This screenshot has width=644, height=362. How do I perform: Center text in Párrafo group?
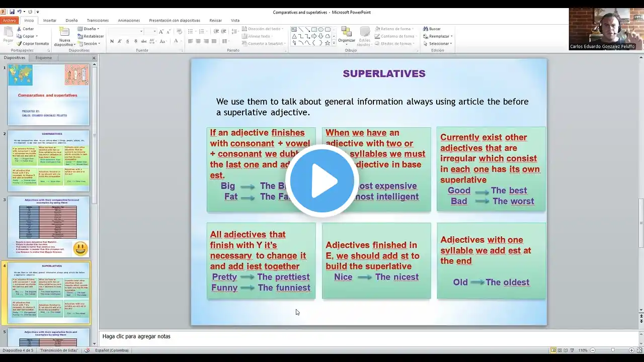[x=198, y=41]
